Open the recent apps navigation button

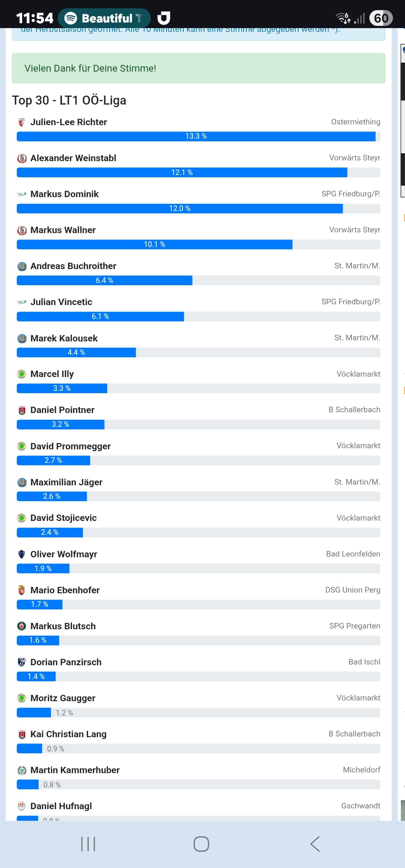point(88,844)
